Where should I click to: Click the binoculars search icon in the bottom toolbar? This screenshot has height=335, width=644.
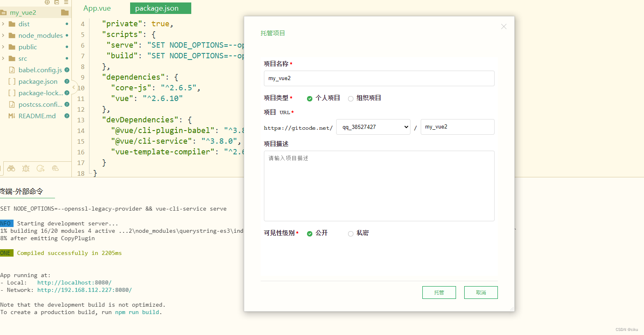click(x=11, y=168)
